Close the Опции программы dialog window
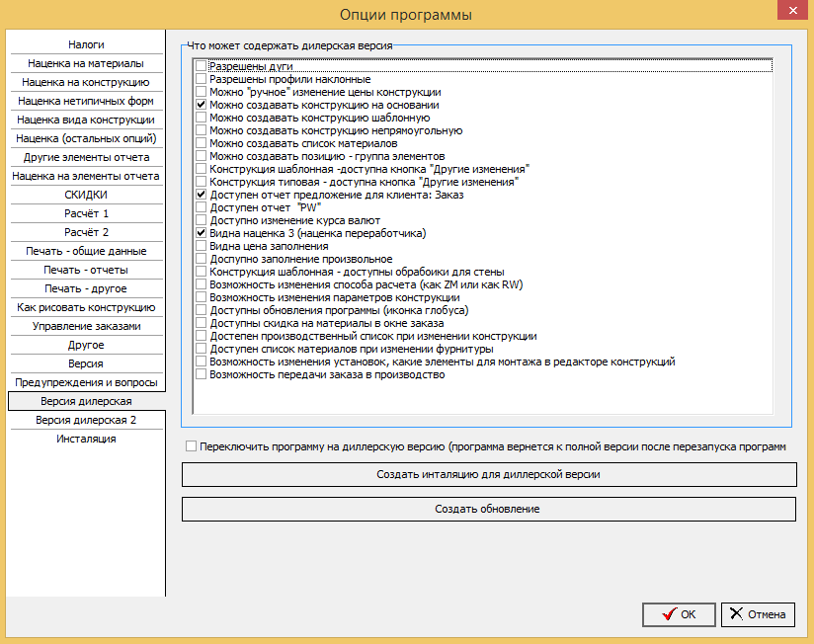814x644 pixels. (792, 10)
